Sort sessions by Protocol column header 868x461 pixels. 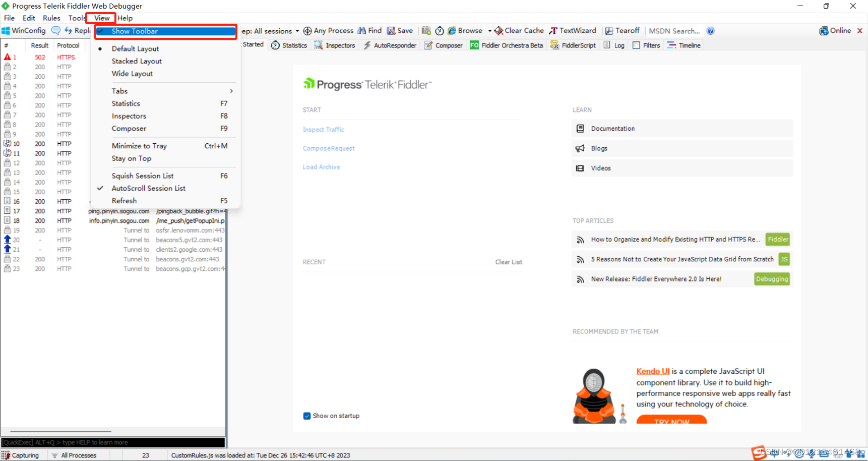68,45
